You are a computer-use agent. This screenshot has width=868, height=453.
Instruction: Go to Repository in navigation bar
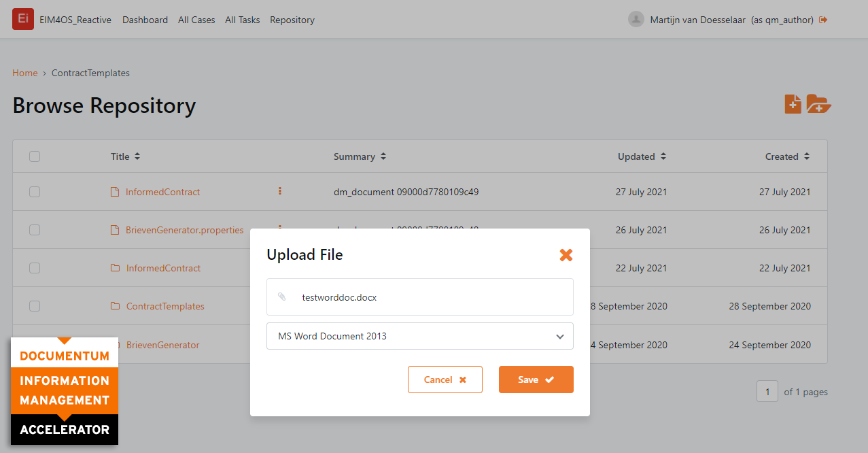pyautogui.click(x=292, y=20)
